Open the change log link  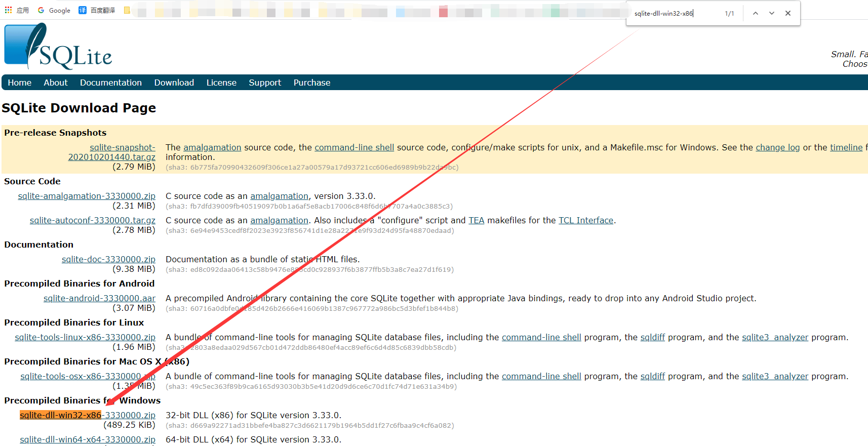click(778, 147)
